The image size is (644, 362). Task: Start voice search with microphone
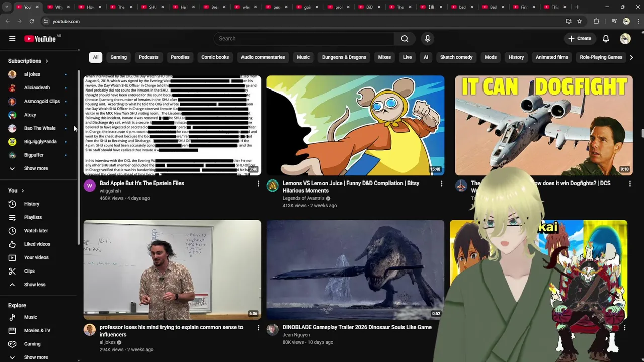click(x=427, y=39)
